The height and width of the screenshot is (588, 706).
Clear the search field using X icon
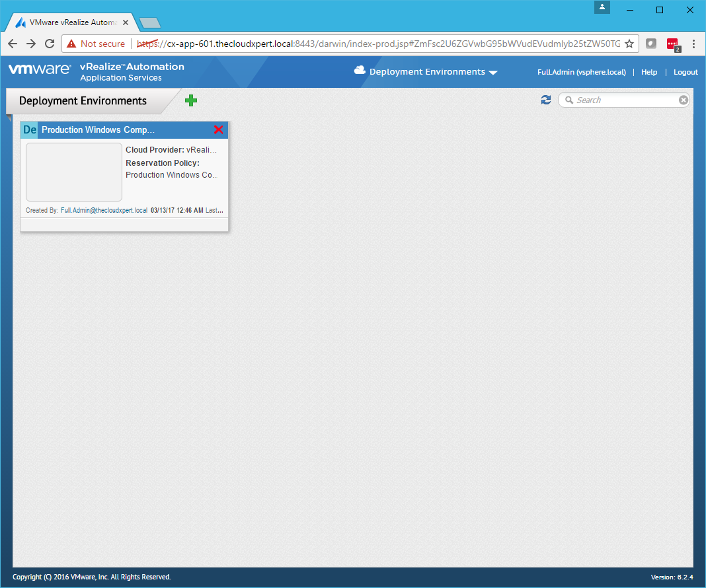click(684, 100)
